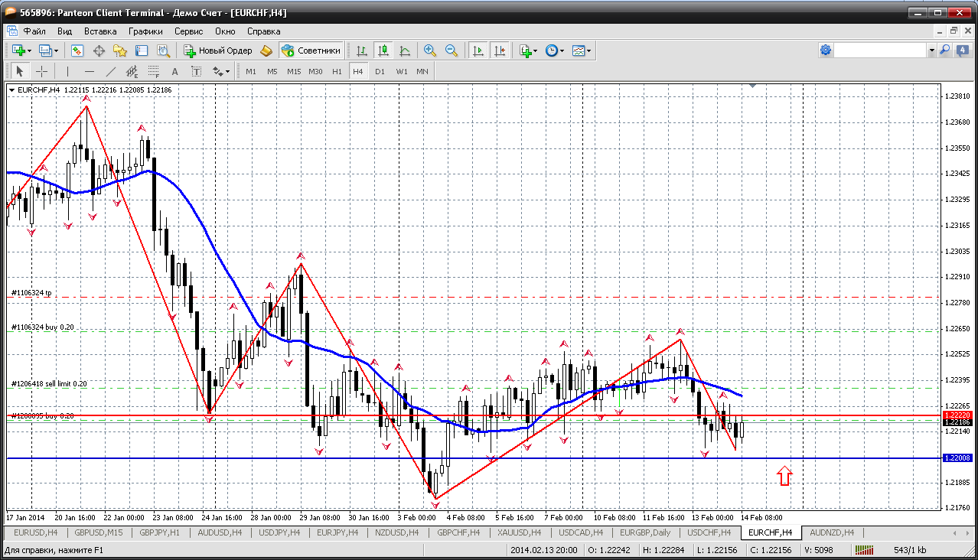Image resolution: width=978 pixels, height=560 pixels.
Task: Switch to EURGBP,Daily chart tab
Action: pyautogui.click(x=646, y=532)
